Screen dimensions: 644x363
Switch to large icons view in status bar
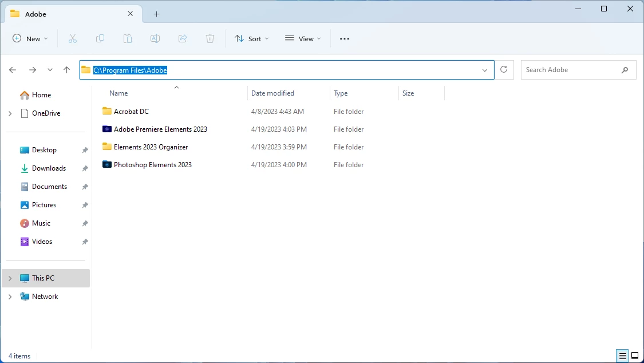635,356
